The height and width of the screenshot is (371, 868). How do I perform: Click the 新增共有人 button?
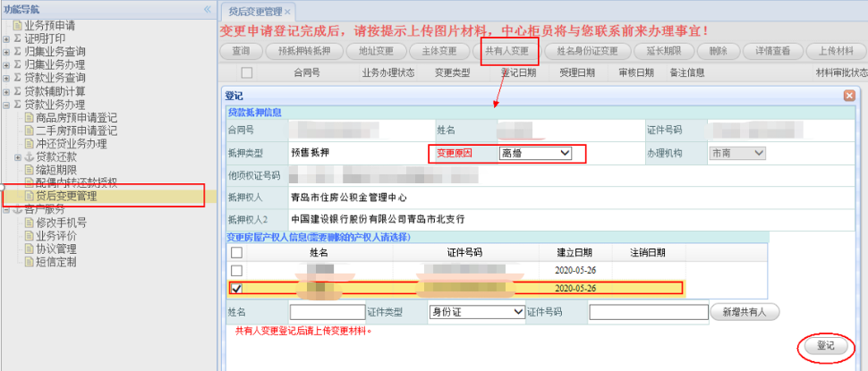pyautogui.click(x=745, y=312)
